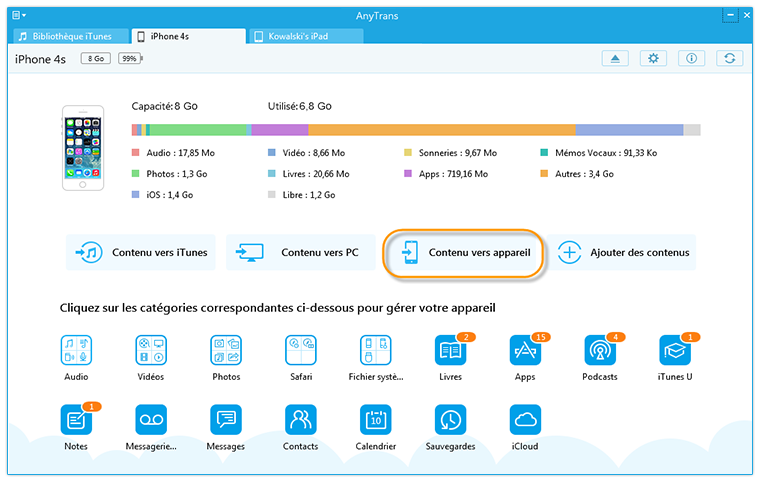
Task: Click Contenu vers PC button
Action: click(301, 253)
